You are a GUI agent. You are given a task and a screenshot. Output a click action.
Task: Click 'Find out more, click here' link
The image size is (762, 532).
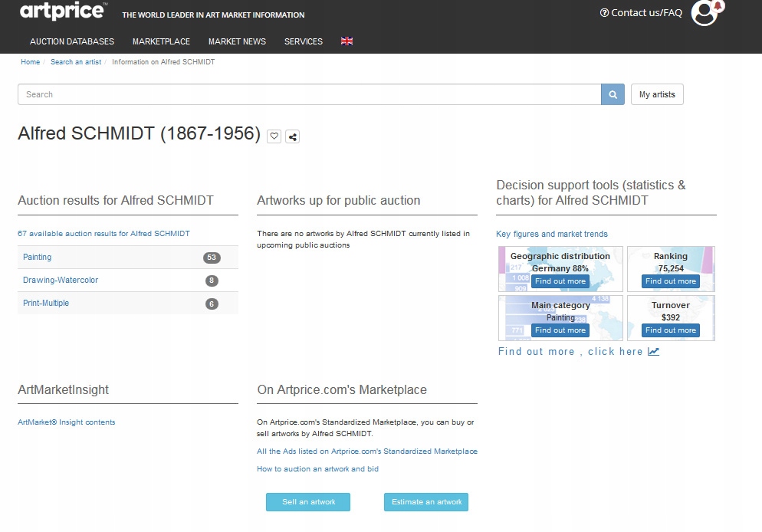[x=578, y=351]
